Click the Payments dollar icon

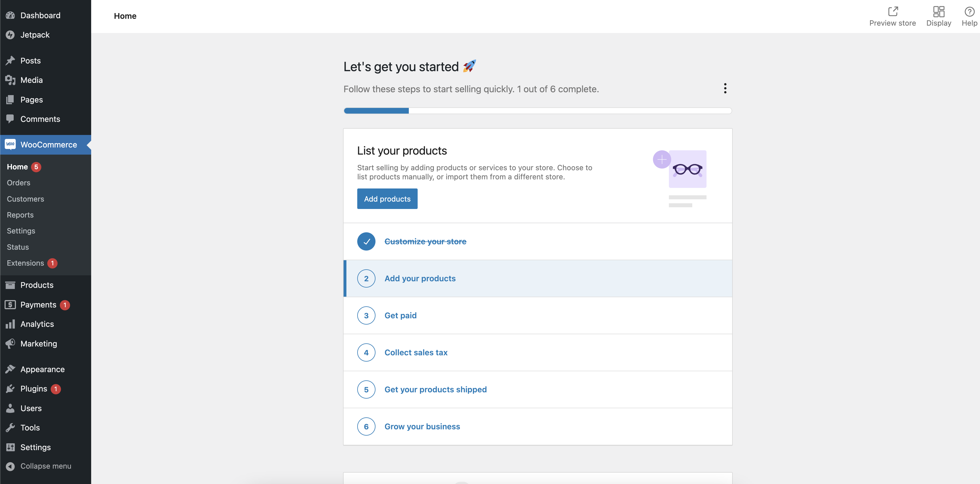pos(10,305)
